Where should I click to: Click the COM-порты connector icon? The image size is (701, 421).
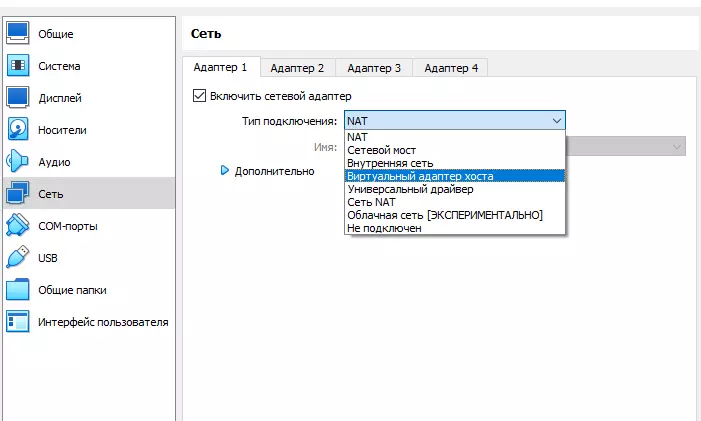[18, 226]
